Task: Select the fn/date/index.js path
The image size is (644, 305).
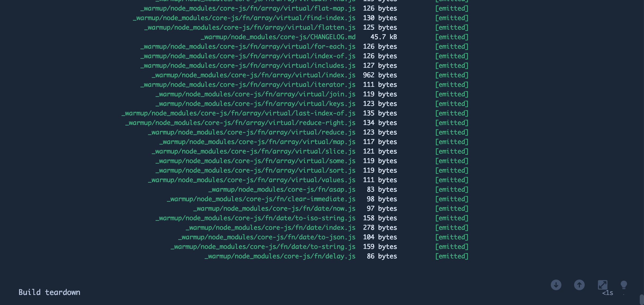Action: tap(271, 228)
